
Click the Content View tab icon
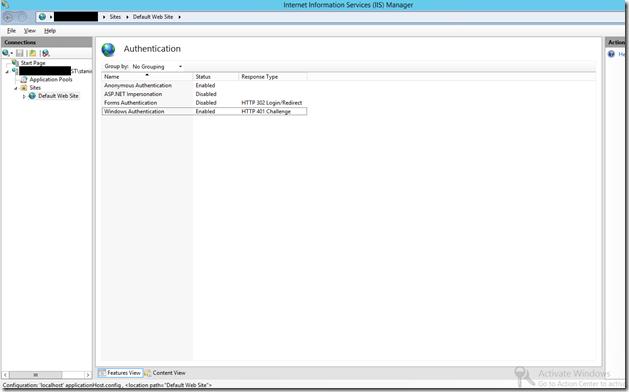coord(148,373)
